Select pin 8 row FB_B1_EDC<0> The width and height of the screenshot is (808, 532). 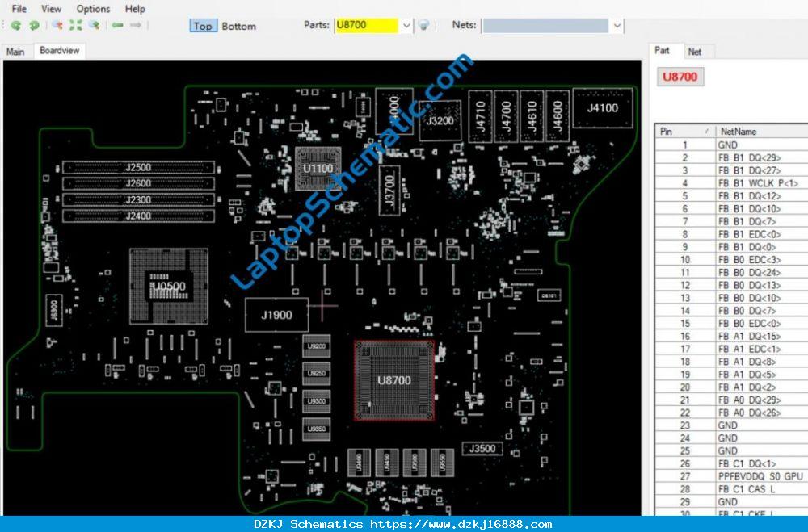tap(731, 234)
